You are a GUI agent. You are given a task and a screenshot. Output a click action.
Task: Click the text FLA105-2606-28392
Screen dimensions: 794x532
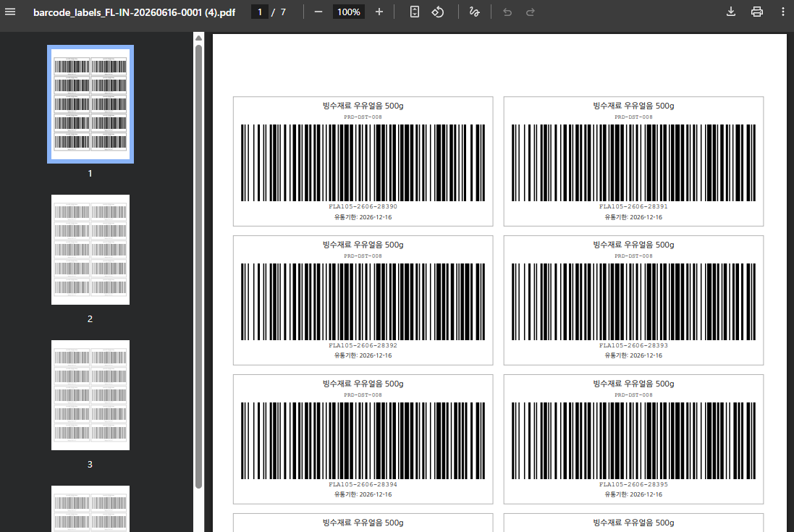coord(363,345)
